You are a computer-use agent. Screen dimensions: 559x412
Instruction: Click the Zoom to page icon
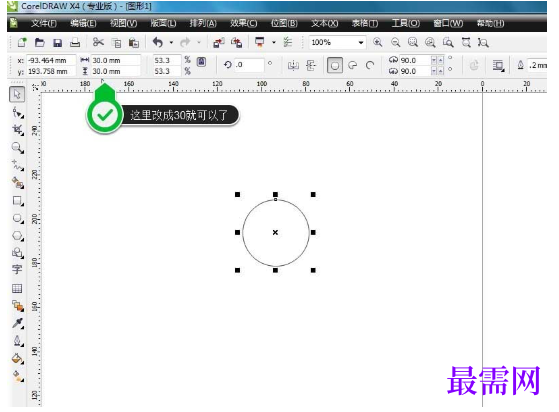tap(448, 42)
